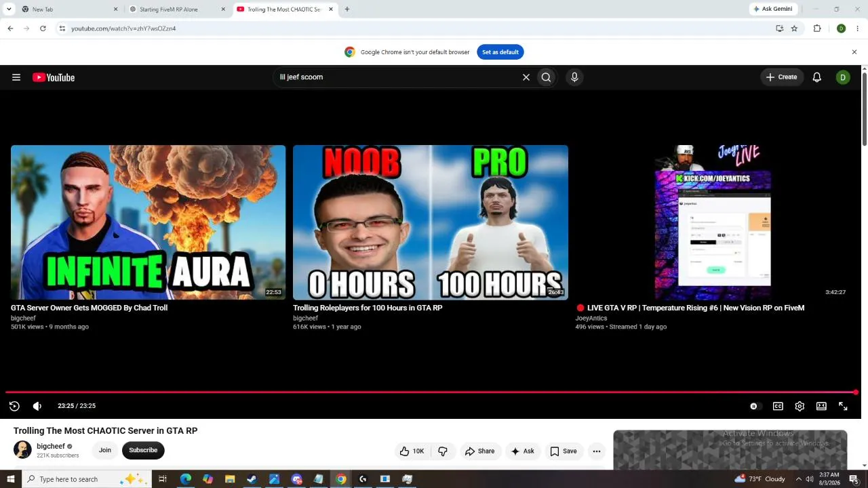Open the Chrome three-dot menu

click(858, 28)
